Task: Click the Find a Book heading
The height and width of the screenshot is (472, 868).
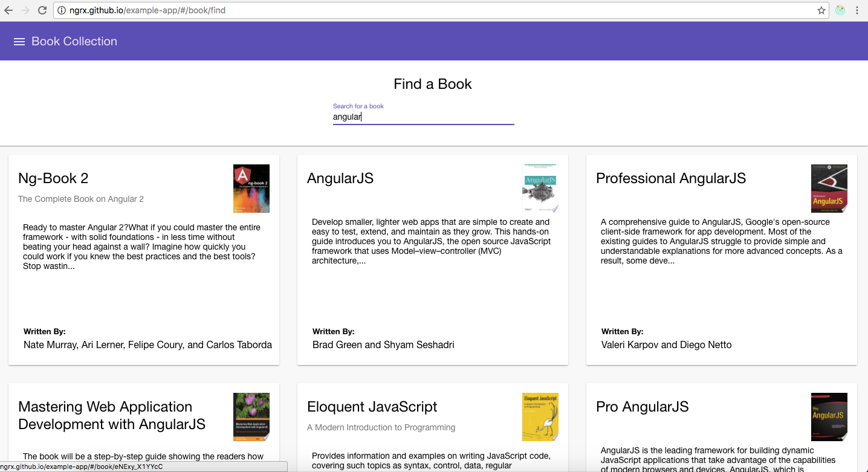Action: click(x=433, y=84)
